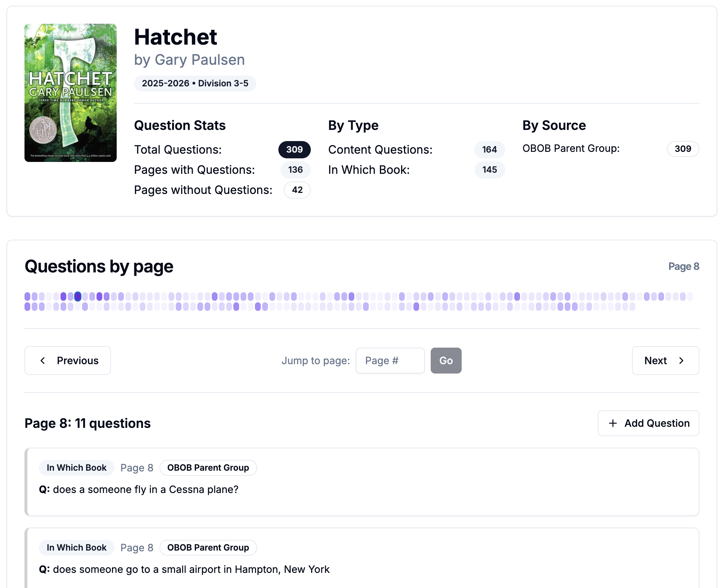Click the plus icon on Add Question
Image resolution: width=726 pixels, height=588 pixels.
[x=612, y=423]
